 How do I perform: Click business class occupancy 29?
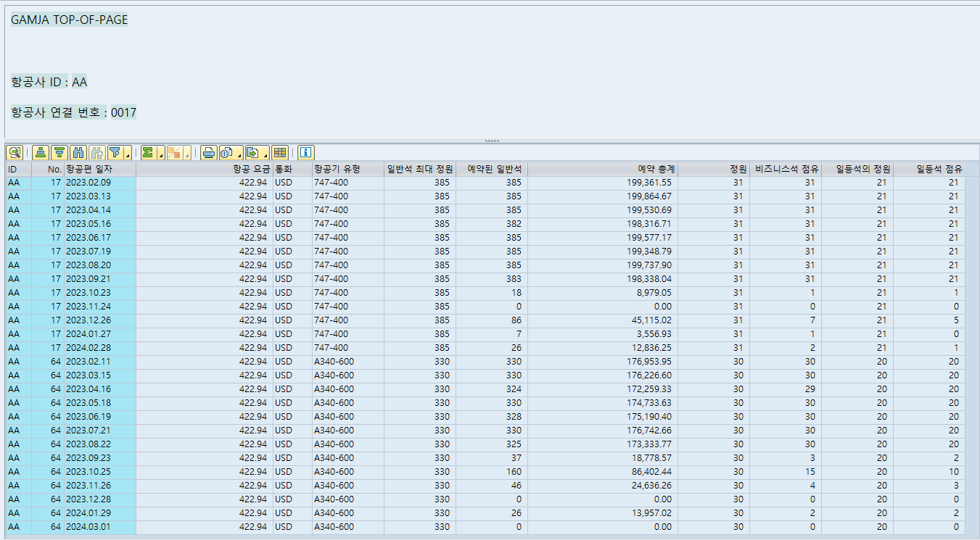[x=786, y=389]
